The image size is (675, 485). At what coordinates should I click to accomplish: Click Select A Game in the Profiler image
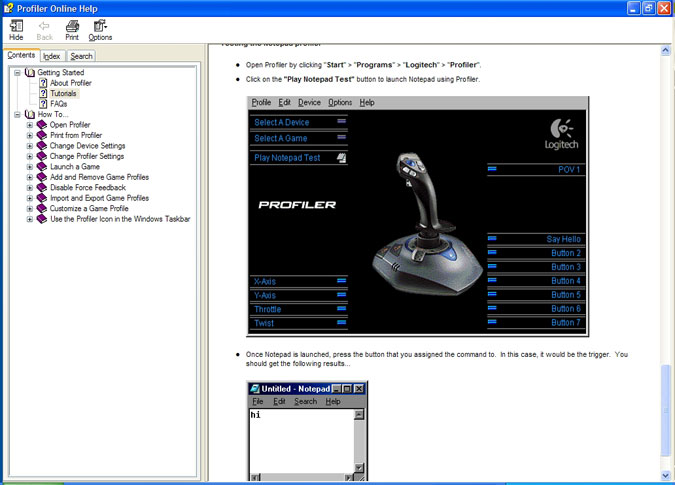coord(298,138)
